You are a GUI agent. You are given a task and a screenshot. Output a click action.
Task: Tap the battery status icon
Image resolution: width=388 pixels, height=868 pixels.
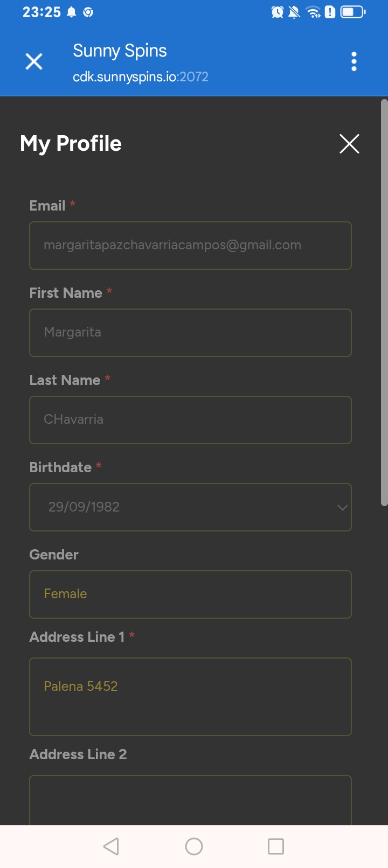[353, 12]
